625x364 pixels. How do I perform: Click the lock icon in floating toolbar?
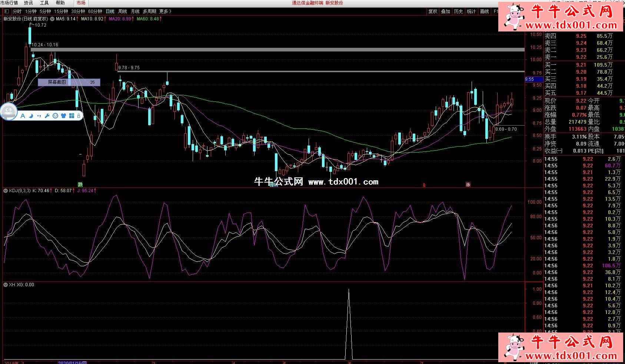(x=79, y=116)
